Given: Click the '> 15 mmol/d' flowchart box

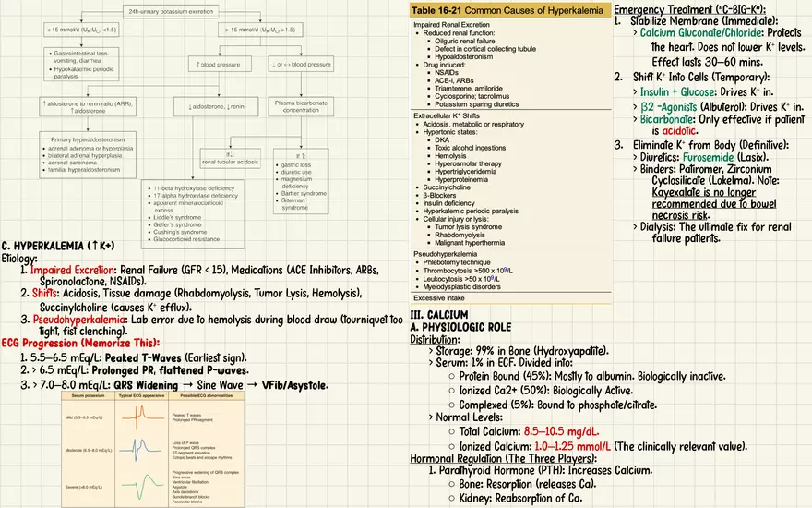Looking at the screenshot, I should 260,30.
